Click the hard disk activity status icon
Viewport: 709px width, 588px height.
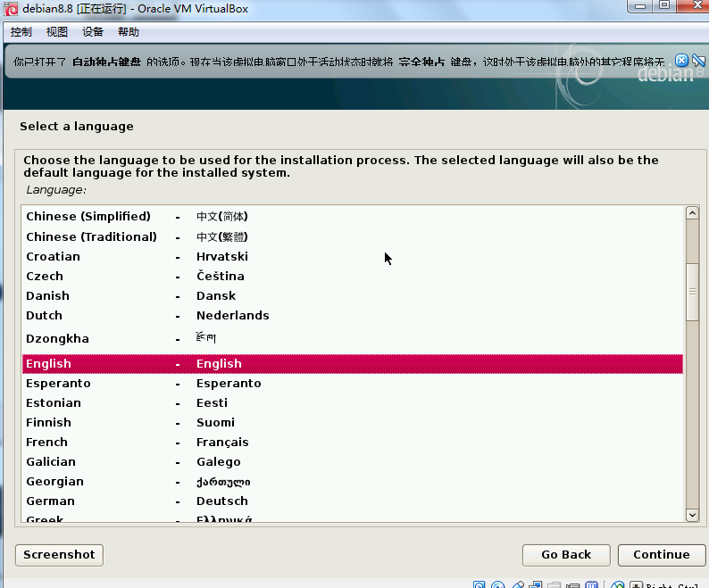tap(480, 585)
